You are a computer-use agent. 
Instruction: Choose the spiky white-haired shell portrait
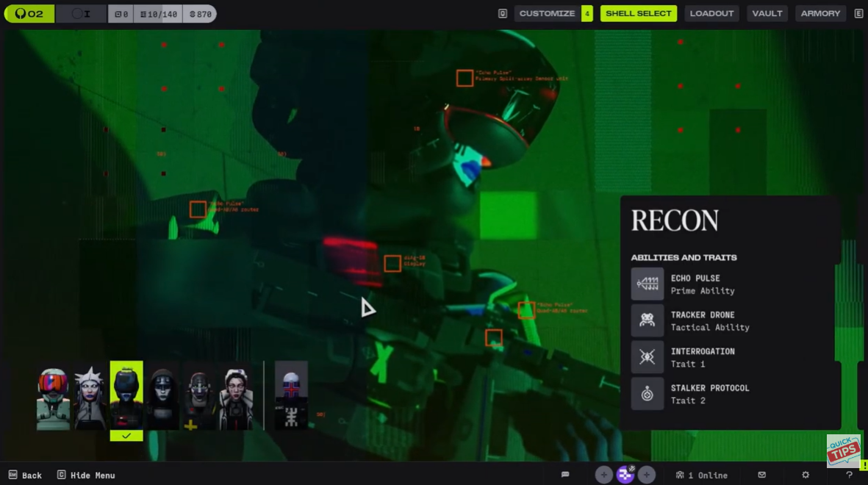point(90,398)
